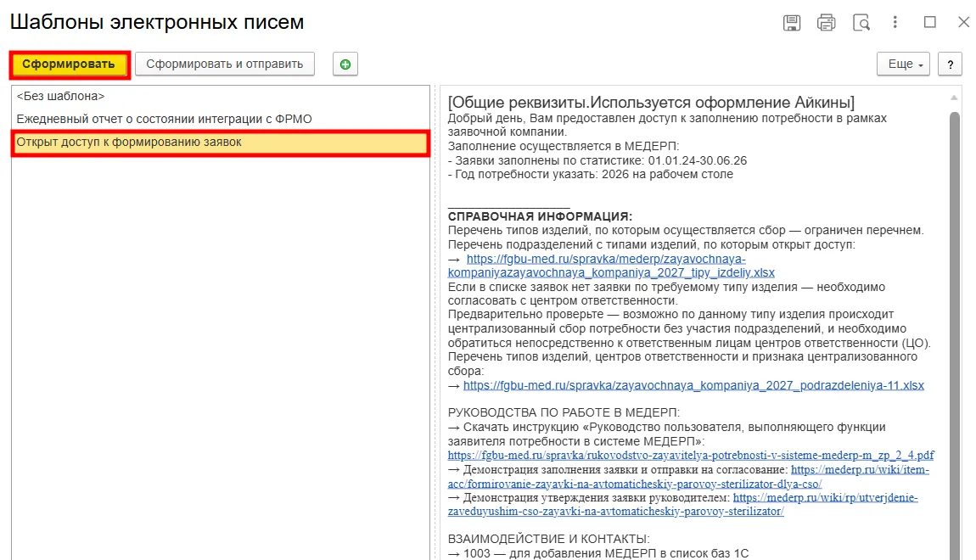
Task: Open the formirovanie-zayavki-na-avtomaticheskiy wiki link
Action: coord(688,477)
